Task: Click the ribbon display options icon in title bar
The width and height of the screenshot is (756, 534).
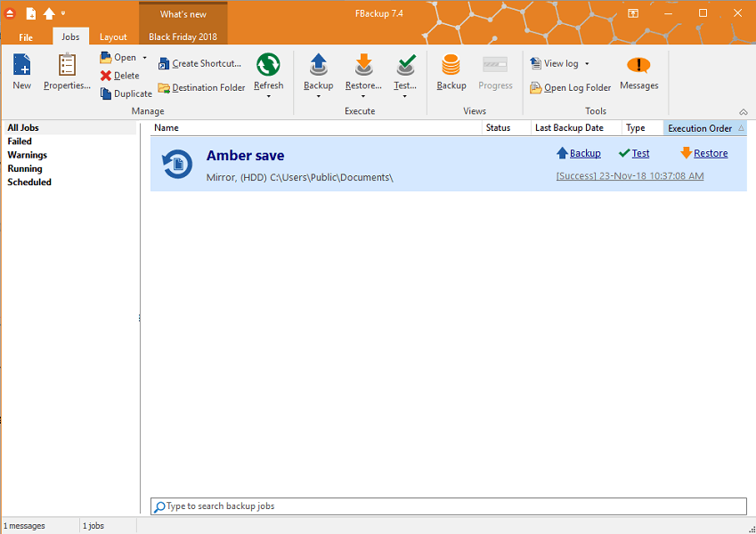Action: pyautogui.click(x=633, y=13)
